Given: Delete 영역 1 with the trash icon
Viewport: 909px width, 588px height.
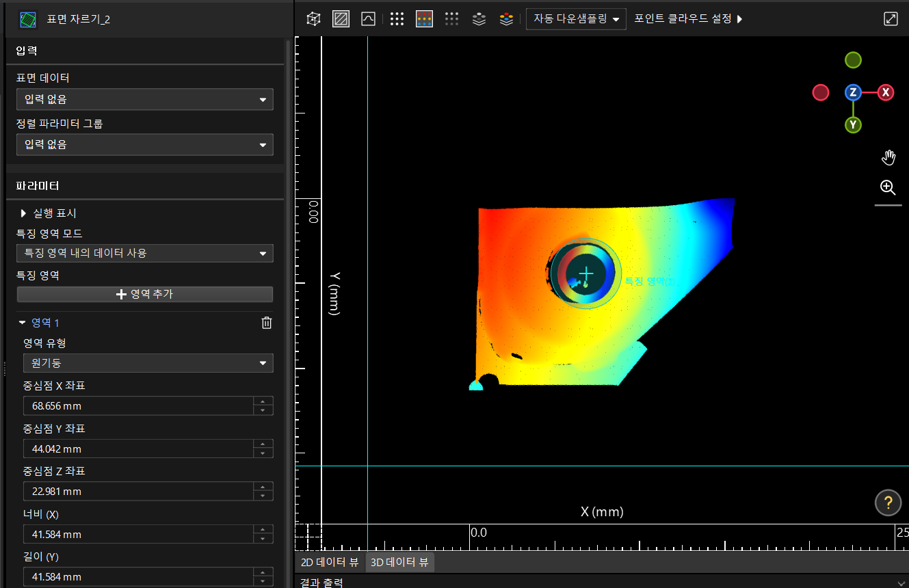Looking at the screenshot, I should (x=267, y=323).
